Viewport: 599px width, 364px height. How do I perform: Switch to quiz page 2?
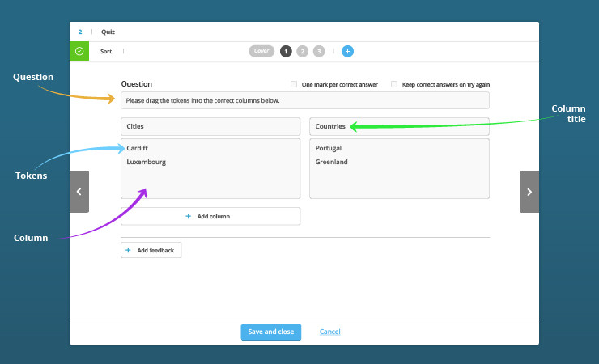click(302, 51)
